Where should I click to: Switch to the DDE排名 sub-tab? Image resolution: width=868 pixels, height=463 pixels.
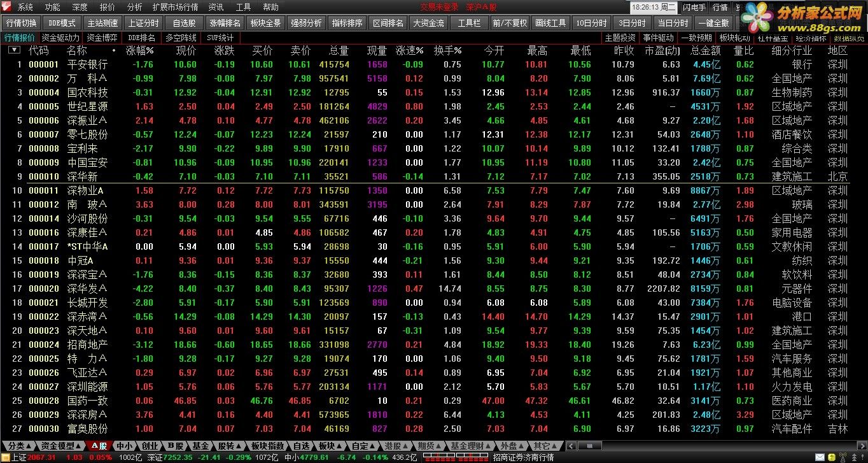(x=141, y=38)
